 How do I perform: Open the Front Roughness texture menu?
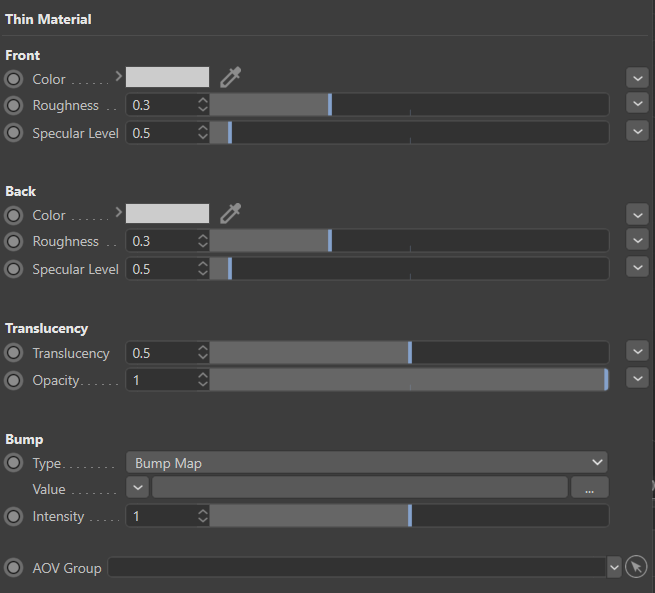tap(636, 104)
